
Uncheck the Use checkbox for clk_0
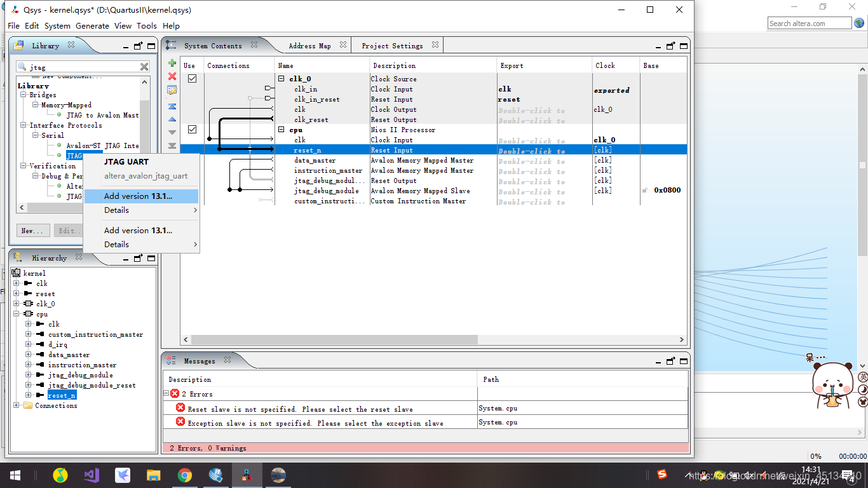tap(192, 79)
